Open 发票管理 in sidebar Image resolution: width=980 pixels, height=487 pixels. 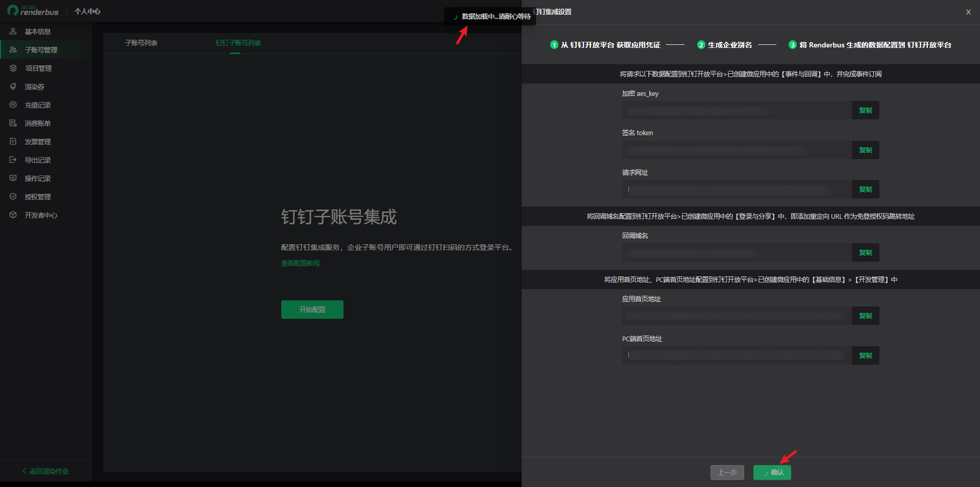(46, 142)
